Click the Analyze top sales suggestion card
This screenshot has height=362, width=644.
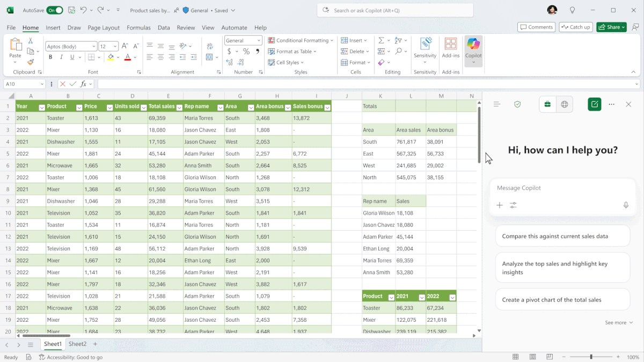[x=562, y=267]
